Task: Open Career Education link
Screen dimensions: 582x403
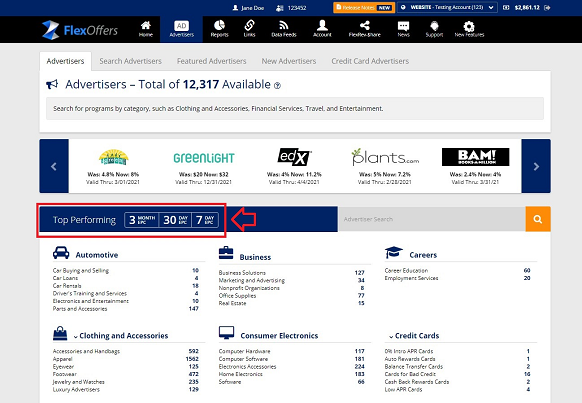Action: (406, 271)
